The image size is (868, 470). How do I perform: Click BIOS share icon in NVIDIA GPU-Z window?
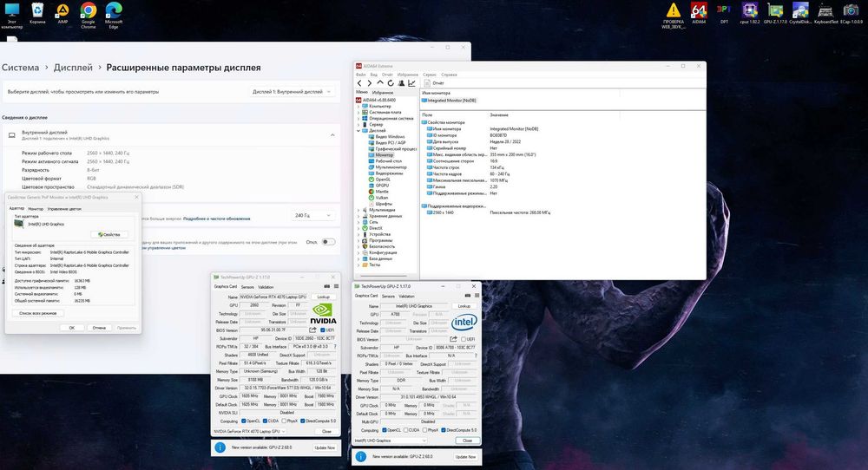coord(312,330)
